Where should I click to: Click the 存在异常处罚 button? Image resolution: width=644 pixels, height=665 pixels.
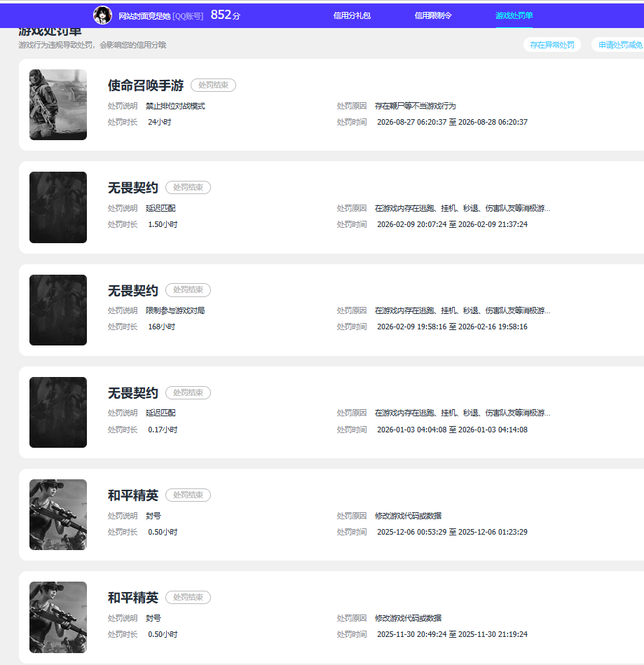[x=552, y=45]
